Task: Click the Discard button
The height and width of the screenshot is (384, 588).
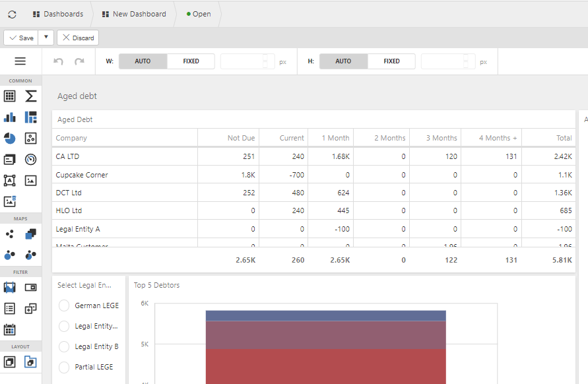Action: pyautogui.click(x=78, y=38)
